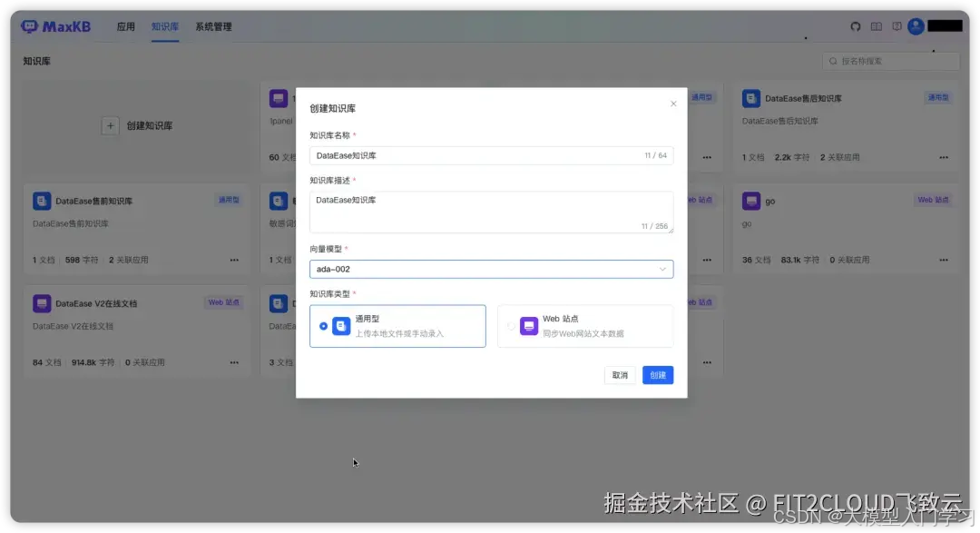980x533 pixels.
Task: Click the 同步Web网站文本数据 description
Action: click(583, 333)
